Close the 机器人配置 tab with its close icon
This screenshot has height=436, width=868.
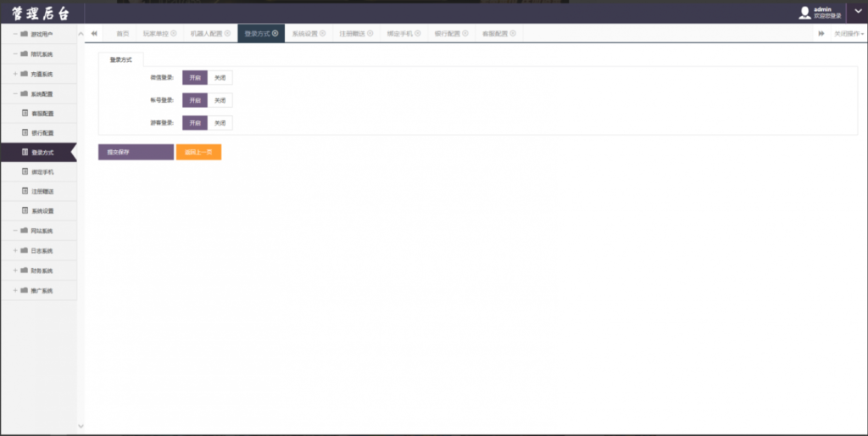[x=227, y=34]
